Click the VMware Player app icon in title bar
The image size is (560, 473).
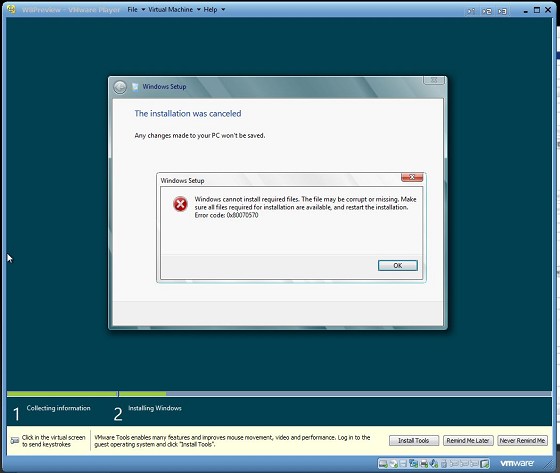[x=11, y=9]
